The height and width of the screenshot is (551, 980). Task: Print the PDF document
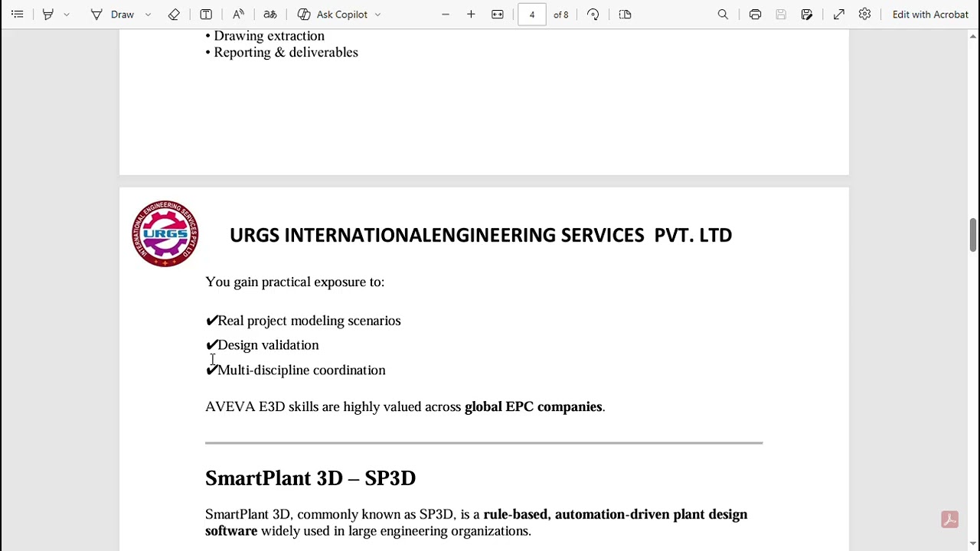(755, 15)
